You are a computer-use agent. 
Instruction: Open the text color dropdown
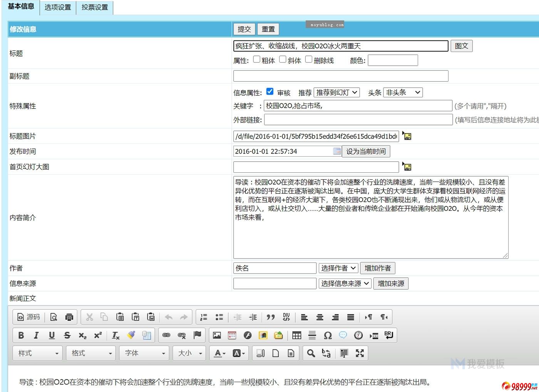[219, 353]
